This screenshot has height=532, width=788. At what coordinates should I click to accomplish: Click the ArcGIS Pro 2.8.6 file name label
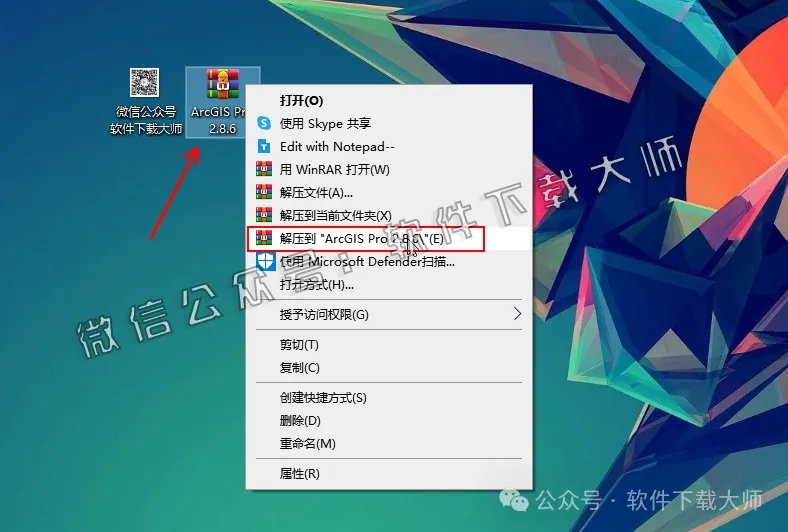219,120
